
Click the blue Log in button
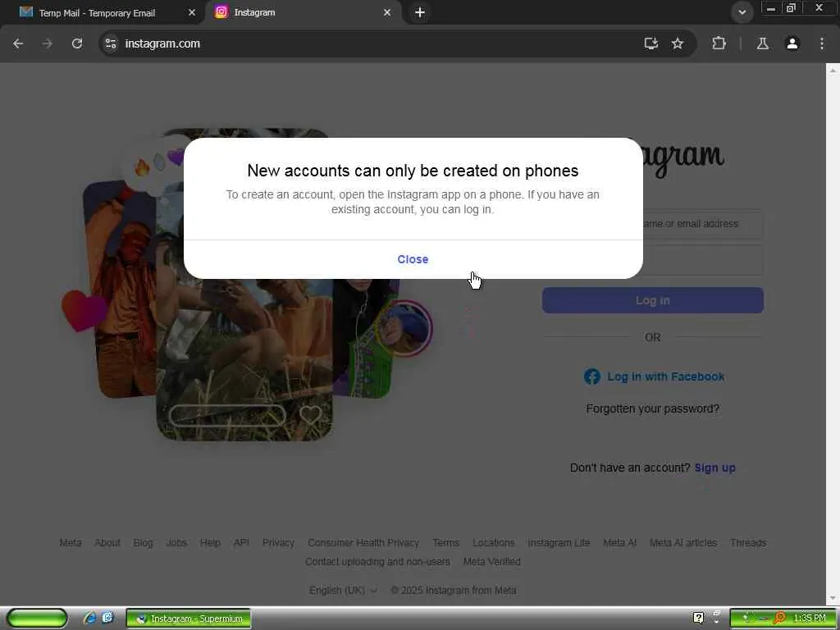(x=652, y=300)
